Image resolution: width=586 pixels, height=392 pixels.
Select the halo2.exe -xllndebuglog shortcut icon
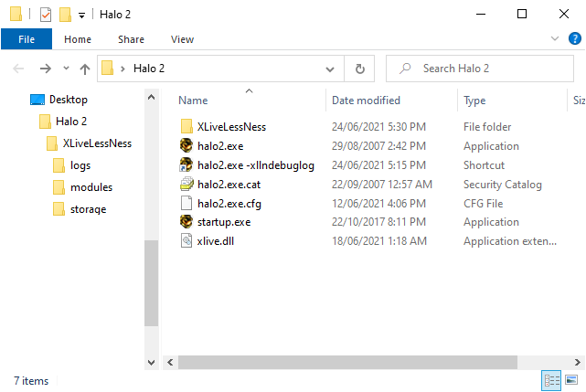point(186,164)
